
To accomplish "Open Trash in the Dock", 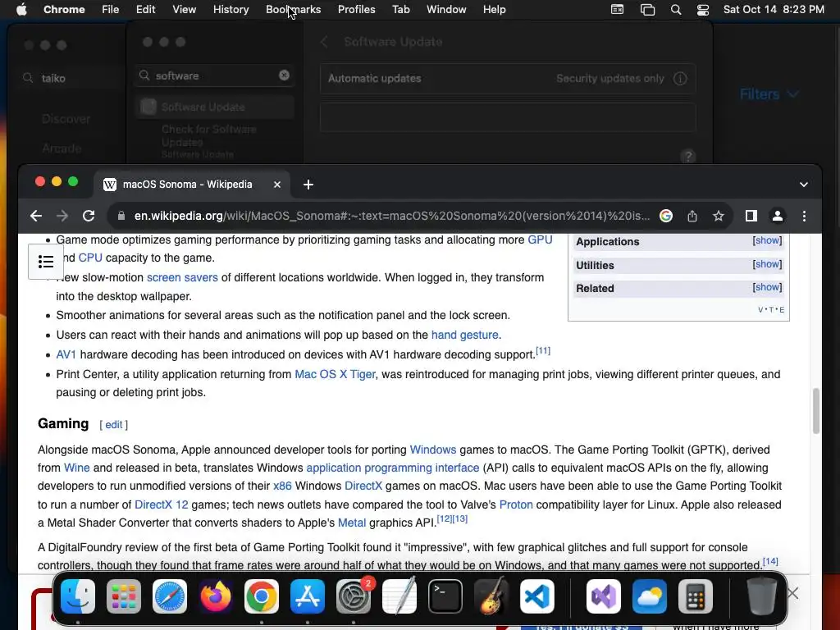I will click(x=761, y=596).
